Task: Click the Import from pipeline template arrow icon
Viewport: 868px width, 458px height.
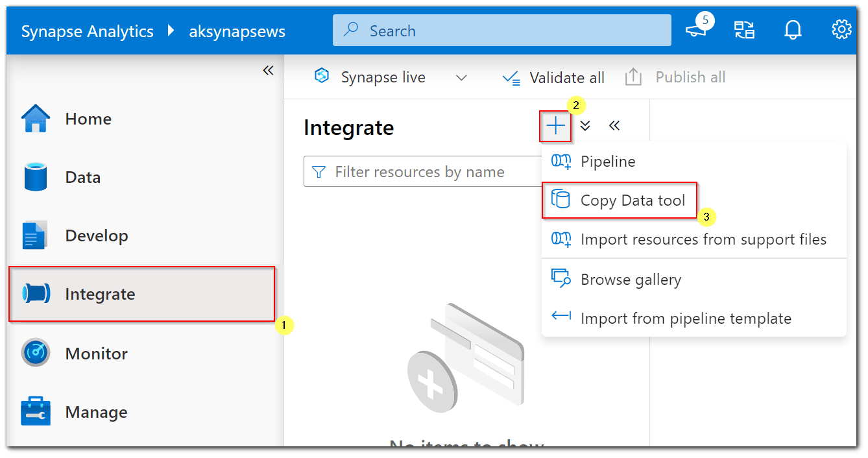Action: 561,317
